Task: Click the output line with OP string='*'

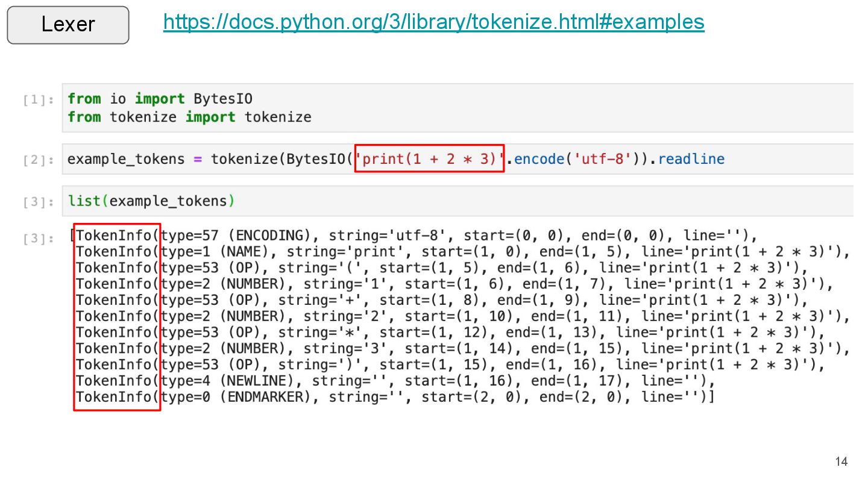Action: pyautogui.click(x=450, y=333)
